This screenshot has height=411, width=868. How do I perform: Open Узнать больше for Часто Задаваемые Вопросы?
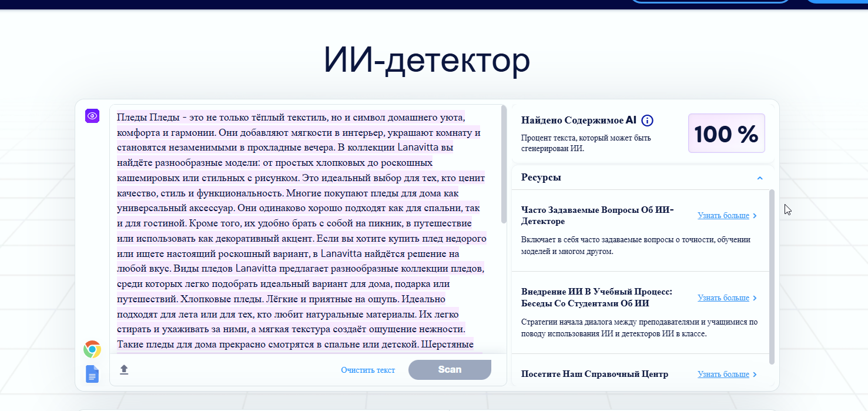[x=723, y=216]
